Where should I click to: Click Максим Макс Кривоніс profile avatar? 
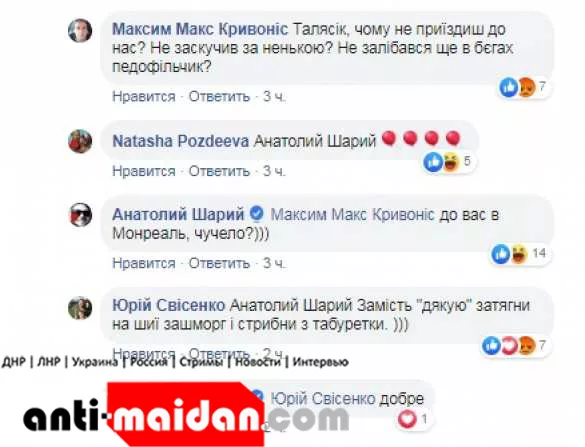pyautogui.click(x=80, y=30)
